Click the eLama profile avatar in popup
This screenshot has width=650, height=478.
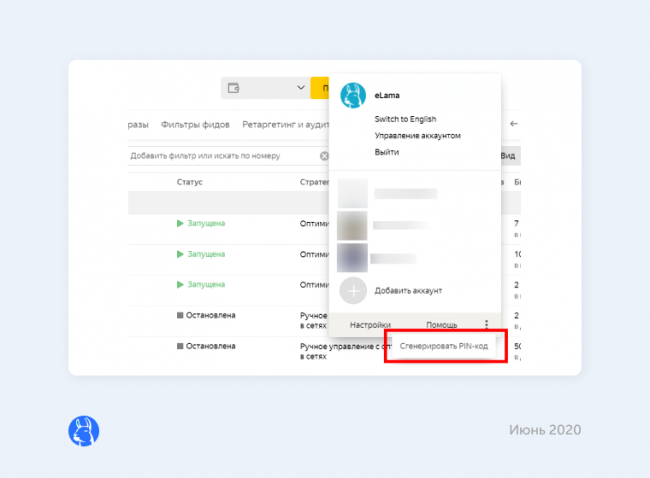point(353,95)
